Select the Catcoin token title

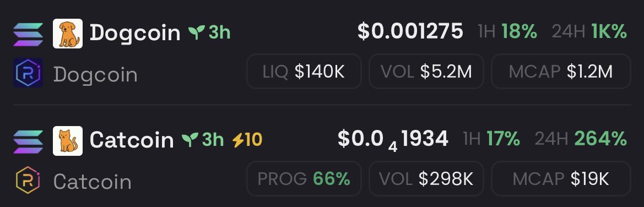(x=132, y=140)
